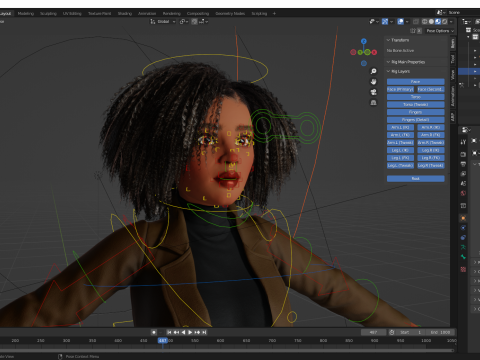Open the Tool properties tab icon
480x360 pixels.
coord(463,142)
